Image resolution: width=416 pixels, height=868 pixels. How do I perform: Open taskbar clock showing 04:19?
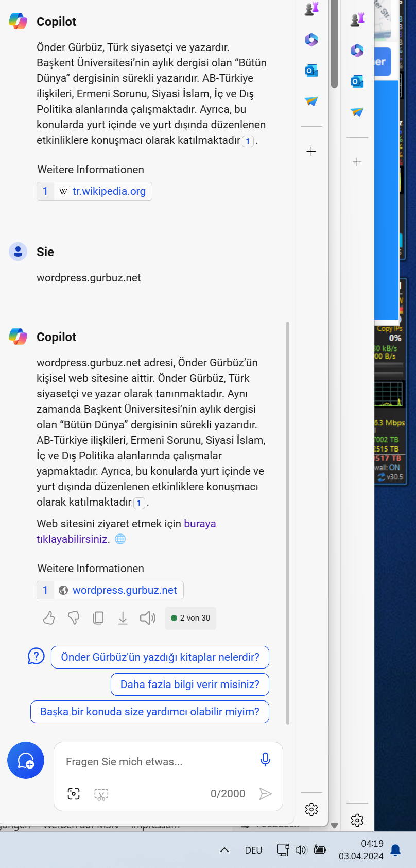[361, 850]
